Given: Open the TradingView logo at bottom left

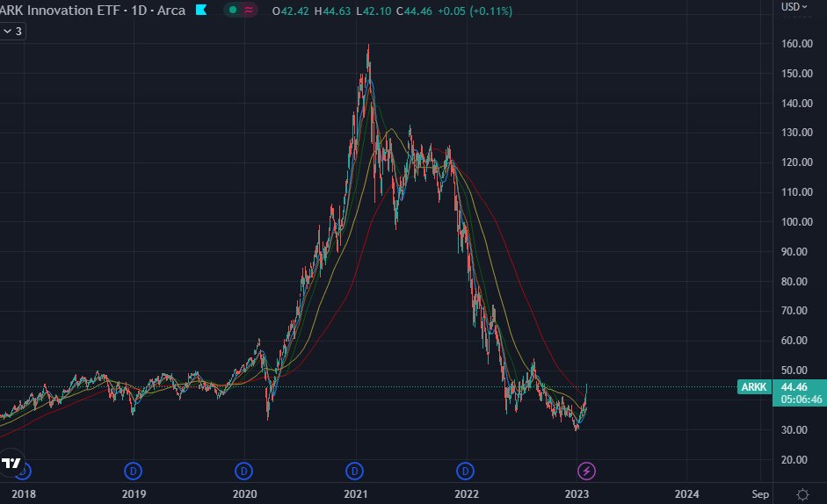Looking at the screenshot, I should pos(11,464).
